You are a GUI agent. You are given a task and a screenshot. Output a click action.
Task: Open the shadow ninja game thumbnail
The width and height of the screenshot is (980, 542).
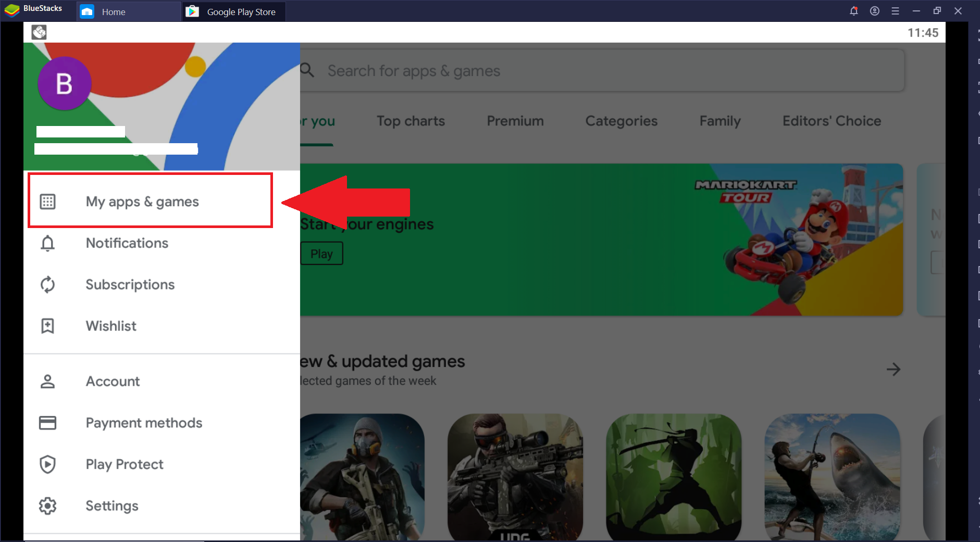(674, 477)
